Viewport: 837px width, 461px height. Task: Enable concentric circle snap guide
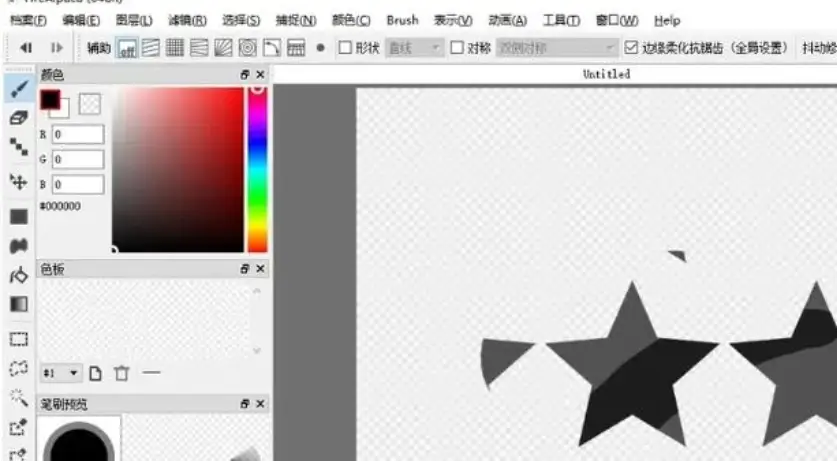(x=247, y=48)
